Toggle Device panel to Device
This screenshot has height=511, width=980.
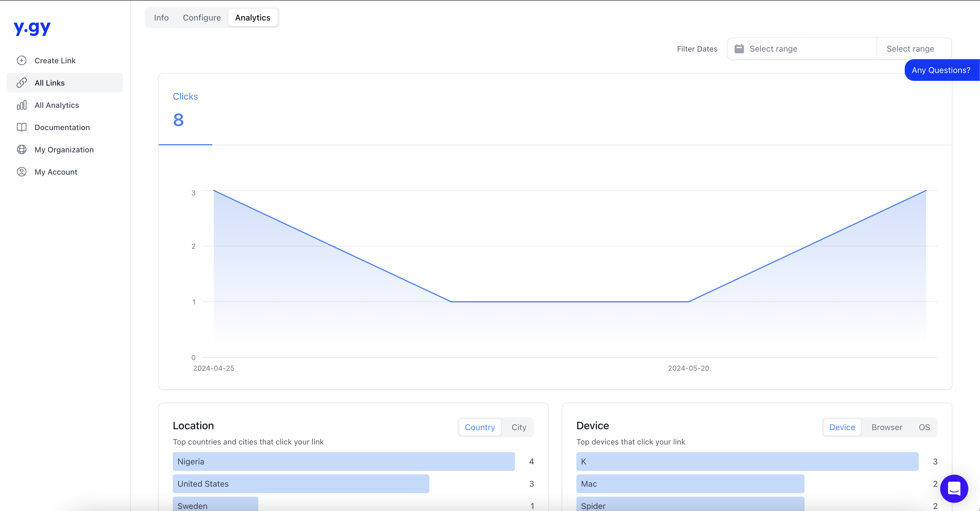coord(842,427)
